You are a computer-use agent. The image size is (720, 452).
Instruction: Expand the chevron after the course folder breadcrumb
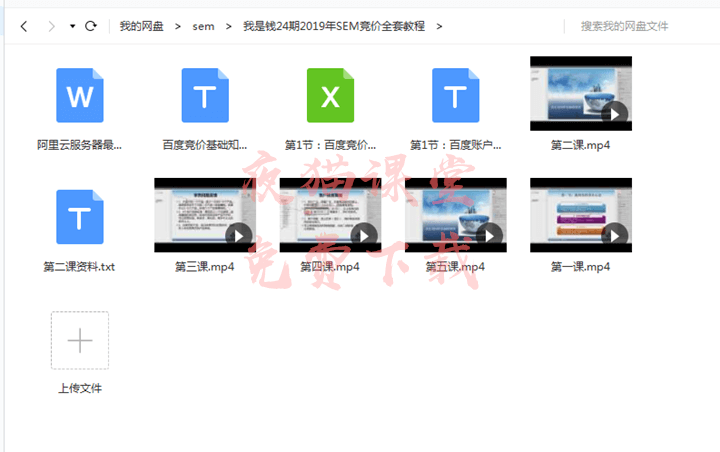439,27
